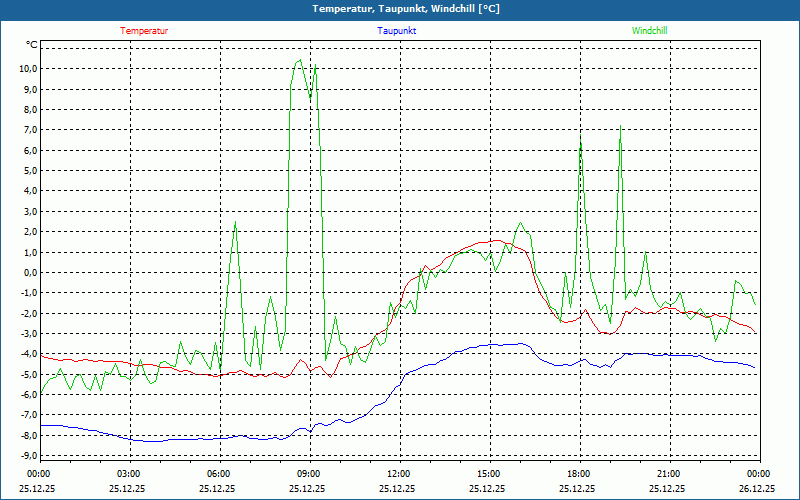This screenshot has width=800, height=500.
Task: Click the 06:00 time label
Action: (x=218, y=474)
